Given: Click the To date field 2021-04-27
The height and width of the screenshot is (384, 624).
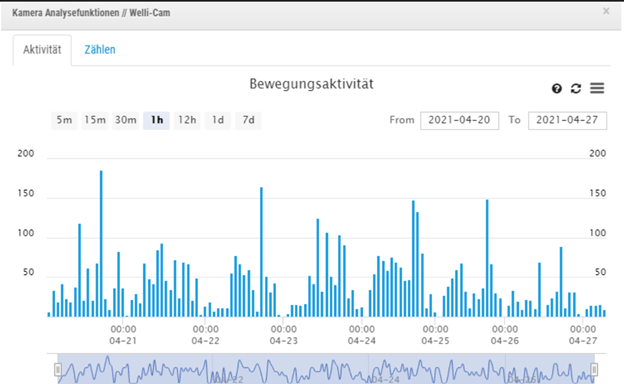Looking at the screenshot, I should click(x=567, y=121).
